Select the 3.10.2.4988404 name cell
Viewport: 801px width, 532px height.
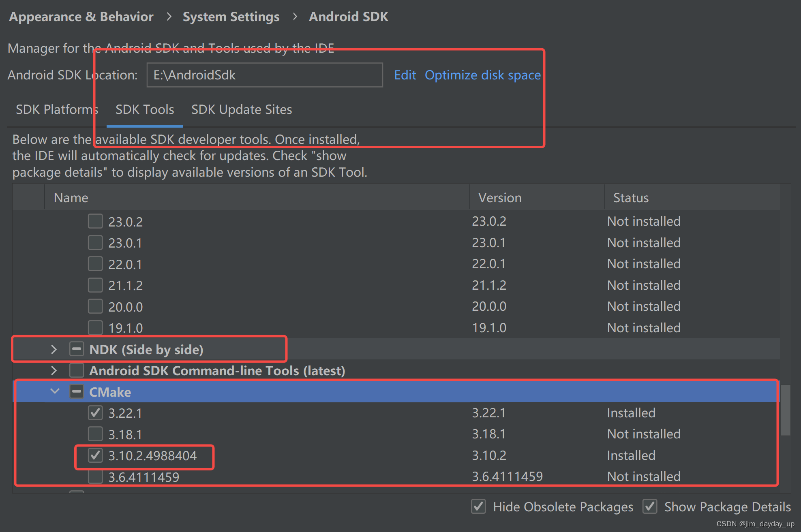coord(152,455)
